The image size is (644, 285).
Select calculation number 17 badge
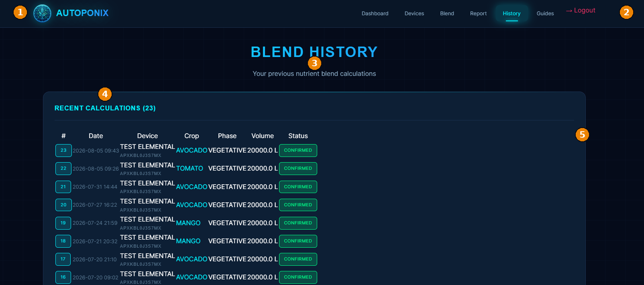coord(63,259)
